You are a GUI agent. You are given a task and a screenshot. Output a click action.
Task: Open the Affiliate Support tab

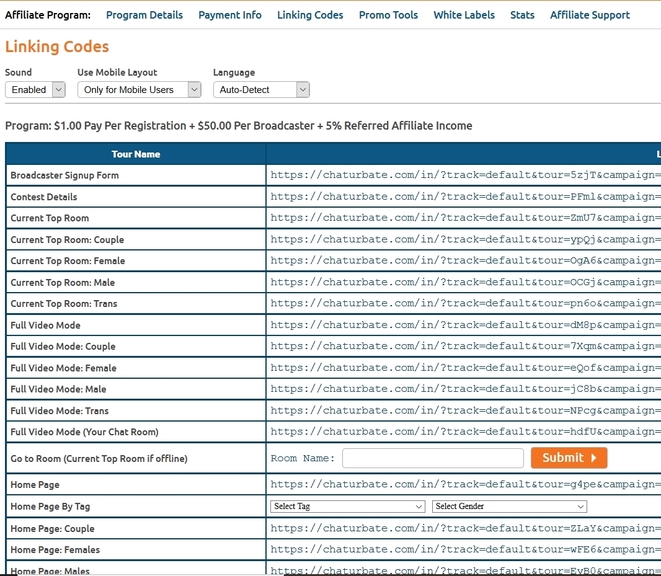click(x=589, y=15)
